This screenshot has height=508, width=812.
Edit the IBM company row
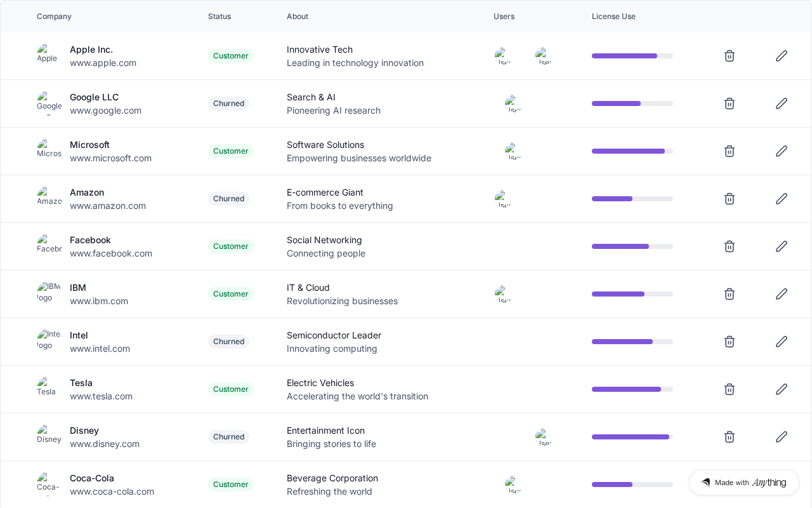click(x=782, y=294)
